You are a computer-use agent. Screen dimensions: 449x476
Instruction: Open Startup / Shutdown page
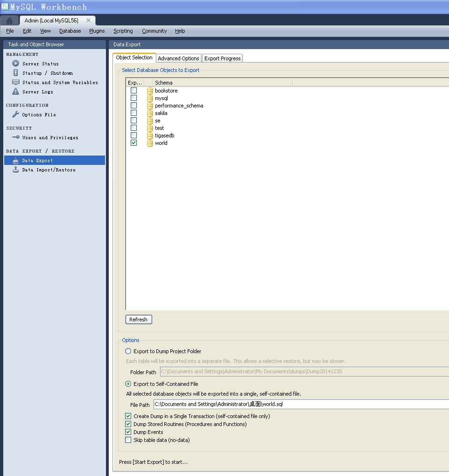48,73
